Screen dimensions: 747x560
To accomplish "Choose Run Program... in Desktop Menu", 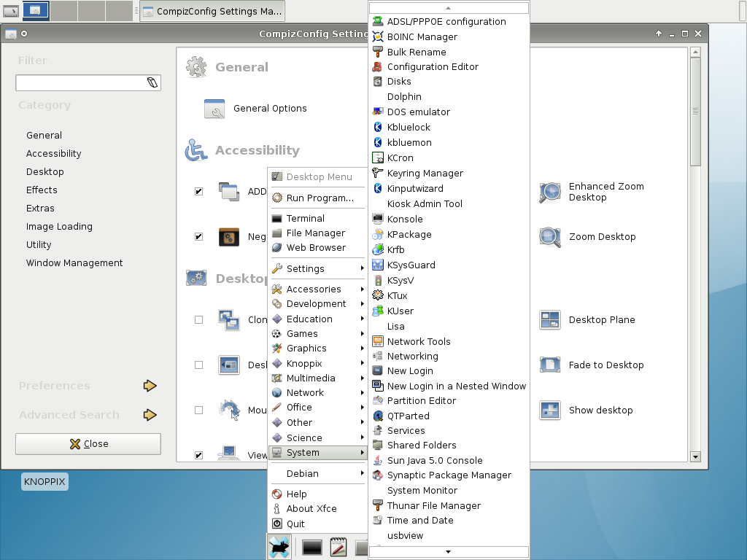I will [x=318, y=198].
